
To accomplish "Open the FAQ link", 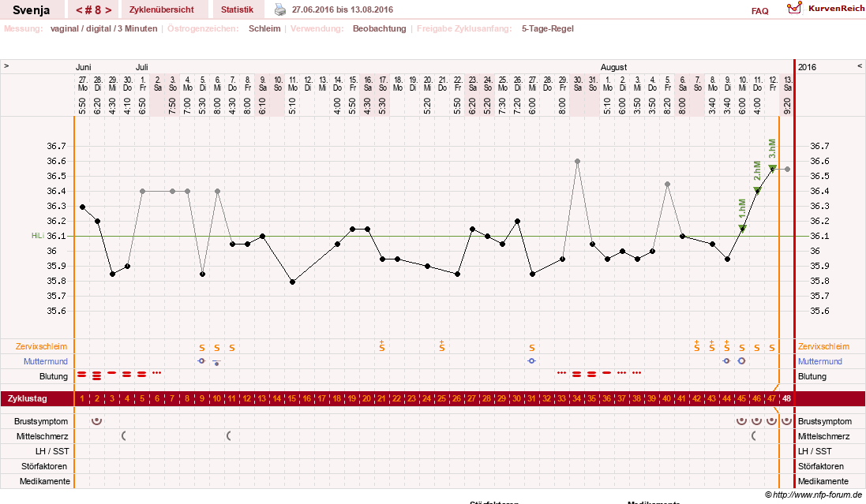I will pos(759,11).
